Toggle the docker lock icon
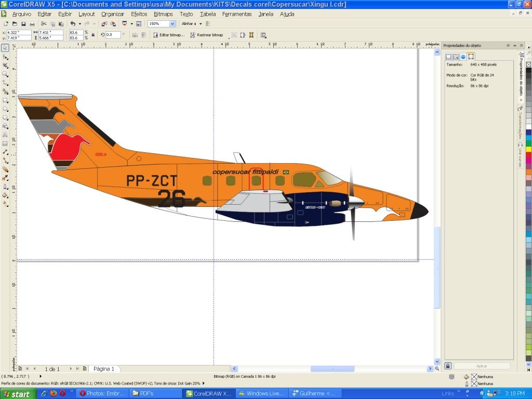 click(x=448, y=366)
